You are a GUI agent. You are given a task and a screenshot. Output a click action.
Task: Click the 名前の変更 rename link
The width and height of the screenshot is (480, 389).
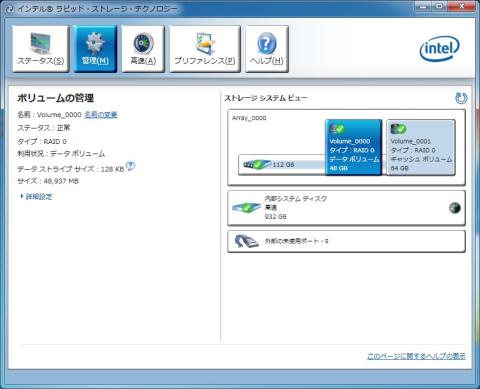(x=101, y=115)
